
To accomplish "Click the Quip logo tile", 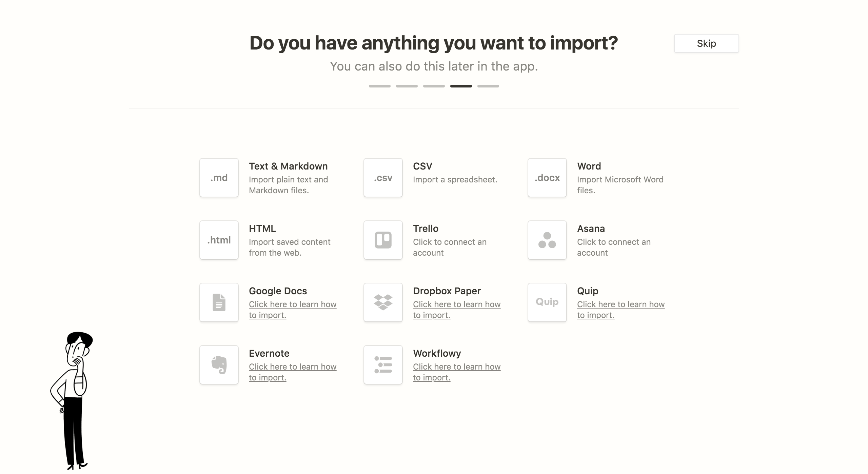I will (547, 302).
